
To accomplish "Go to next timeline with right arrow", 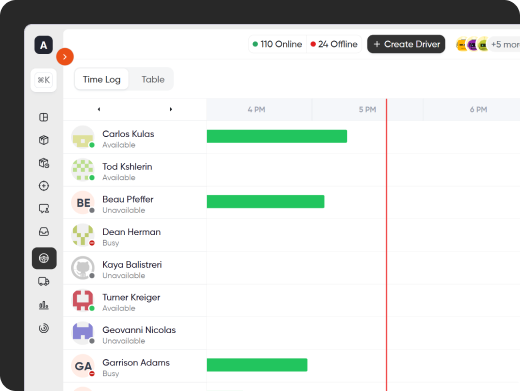I will tap(171, 109).
